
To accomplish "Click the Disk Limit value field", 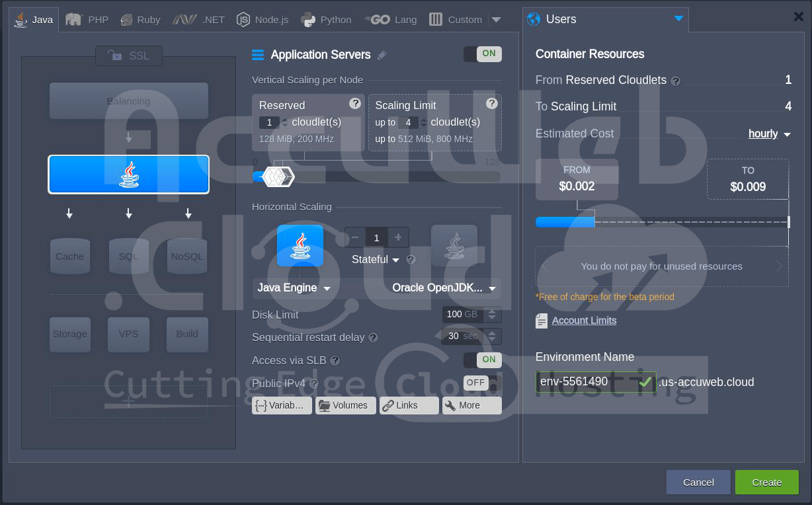I will click(x=463, y=315).
